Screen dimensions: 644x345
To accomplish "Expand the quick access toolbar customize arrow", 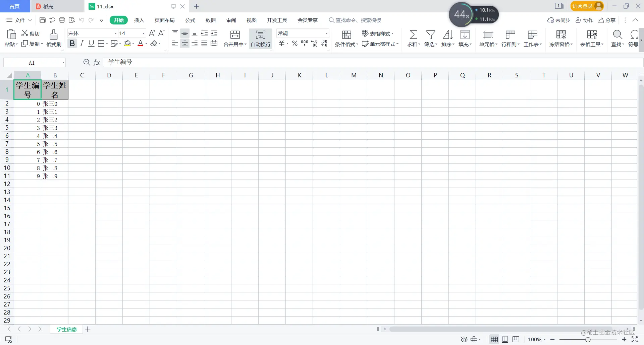I will (x=101, y=20).
